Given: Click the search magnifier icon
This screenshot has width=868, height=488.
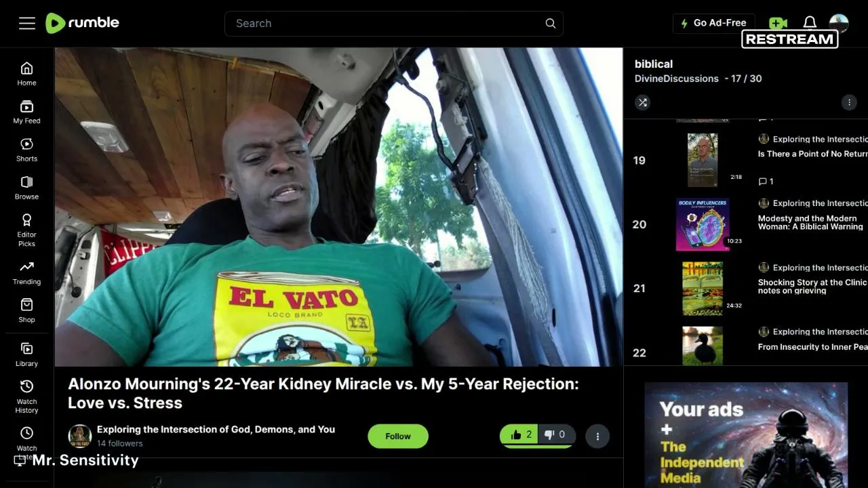Looking at the screenshot, I should pos(551,23).
